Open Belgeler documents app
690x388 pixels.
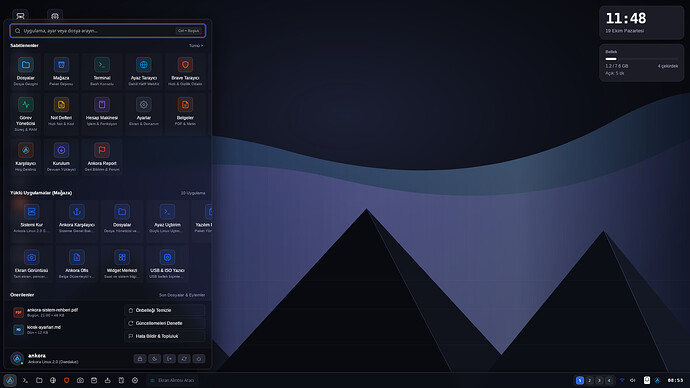(x=185, y=114)
